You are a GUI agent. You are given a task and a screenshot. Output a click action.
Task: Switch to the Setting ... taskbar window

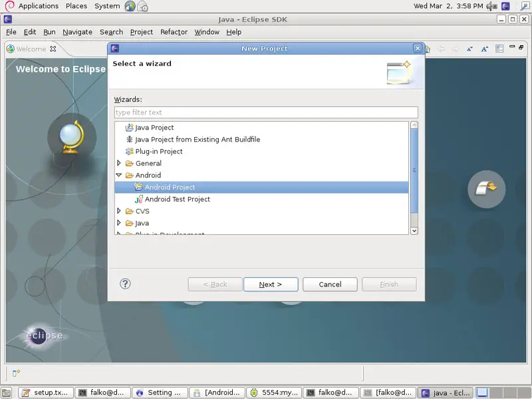point(160,392)
